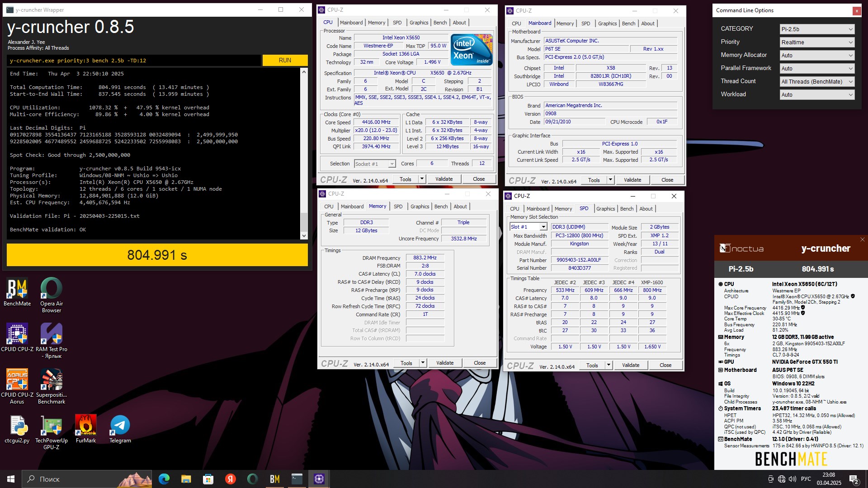Click Validate in CPU-Z SPD window
Image resolution: width=868 pixels, height=488 pixels.
click(x=631, y=365)
